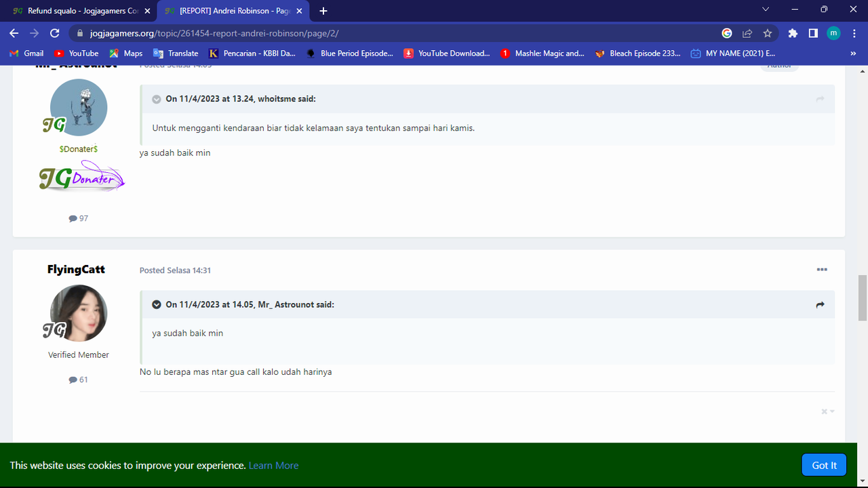Open the FlyingCatt profile name
This screenshot has width=868, height=488.
(x=76, y=269)
